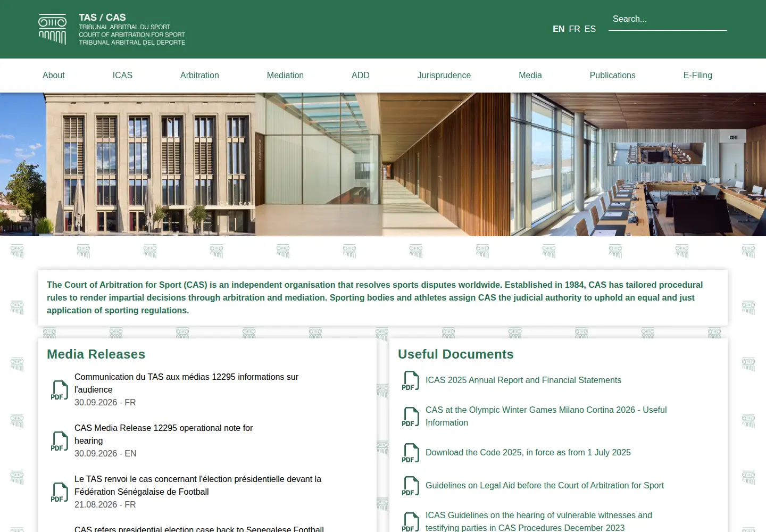Switch language to EN
The height and width of the screenshot is (532, 766).
pyautogui.click(x=559, y=29)
